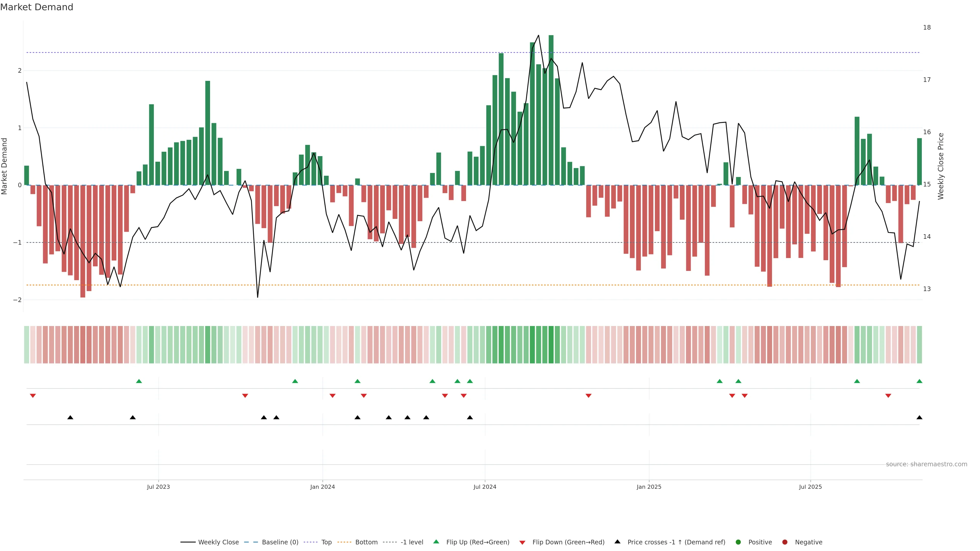The height and width of the screenshot is (551, 980).
Task: Click the Market Demand chart title
Action: pos(36,7)
